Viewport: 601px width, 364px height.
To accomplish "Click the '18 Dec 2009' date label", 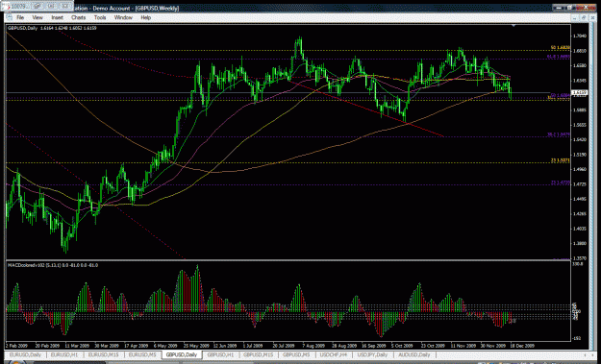I will (523, 345).
